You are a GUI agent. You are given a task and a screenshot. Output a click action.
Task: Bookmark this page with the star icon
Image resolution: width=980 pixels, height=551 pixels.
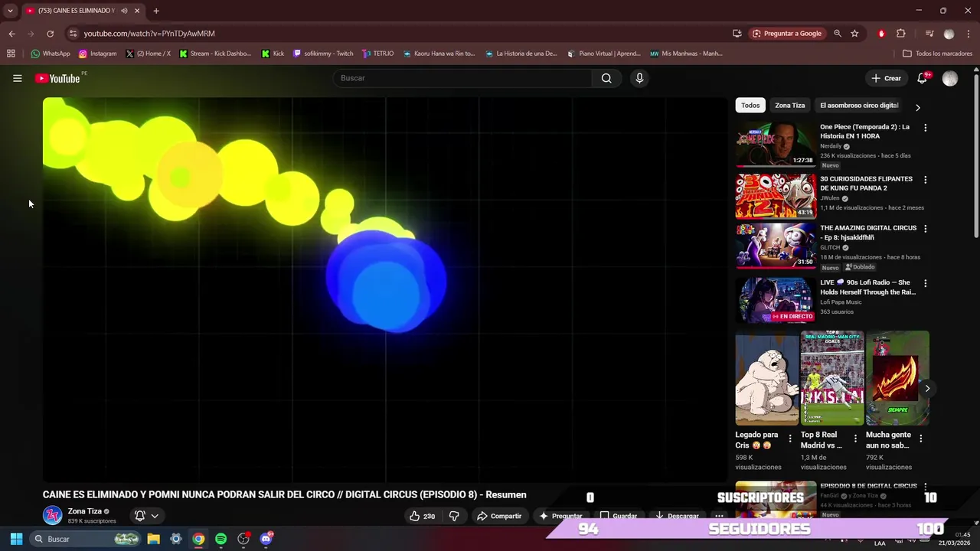click(854, 34)
